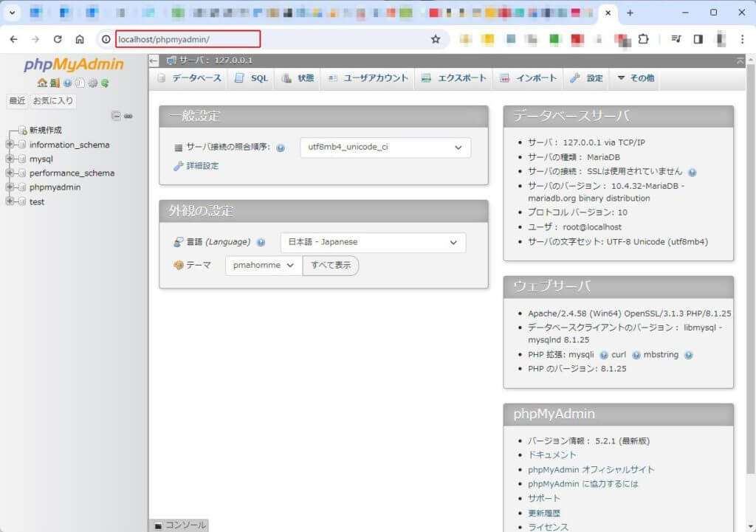This screenshot has width=756, height=532.
Task: Show the お気に入り favorites list
Action: [52, 100]
